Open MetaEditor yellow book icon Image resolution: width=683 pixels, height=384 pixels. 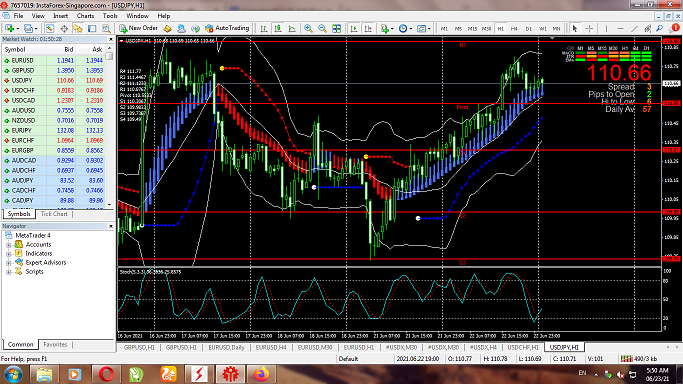(x=168, y=28)
